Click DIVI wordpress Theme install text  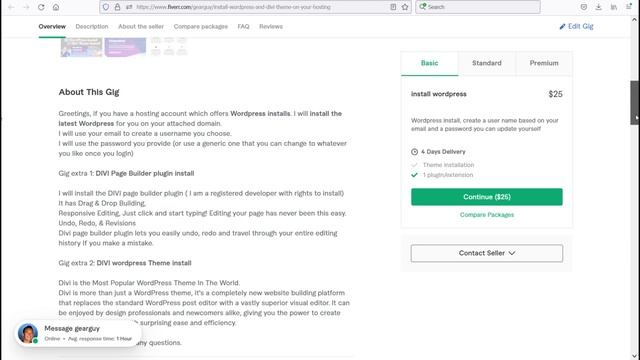point(144,263)
